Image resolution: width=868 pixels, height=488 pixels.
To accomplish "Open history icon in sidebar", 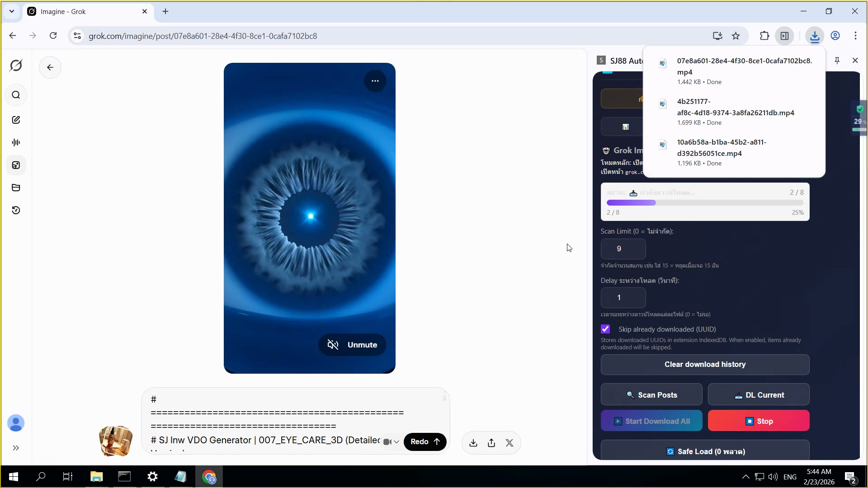I will pos(16,210).
